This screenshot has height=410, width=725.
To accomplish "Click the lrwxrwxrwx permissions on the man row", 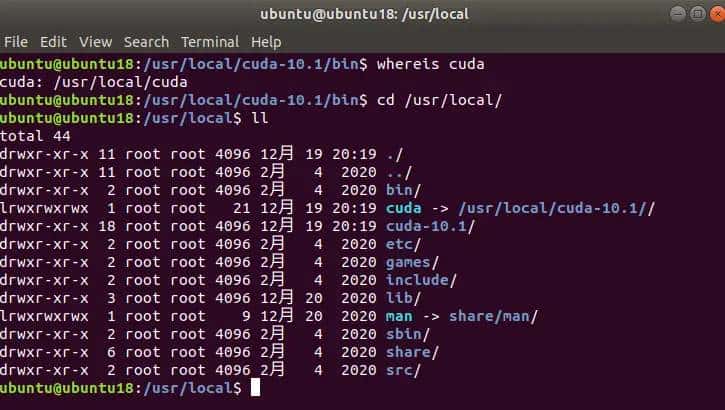I will (44, 316).
